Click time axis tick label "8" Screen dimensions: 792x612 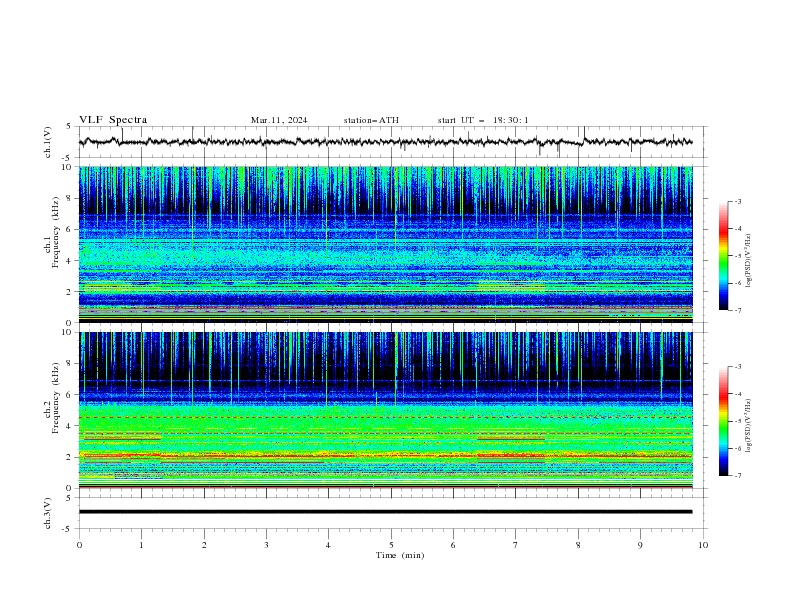578,545
